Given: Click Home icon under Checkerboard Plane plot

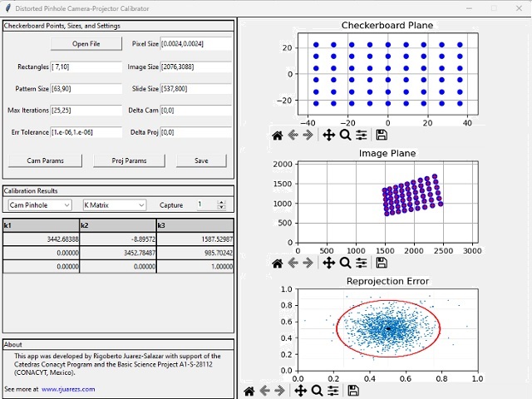Looking at the screenshot, I should (278, 135).
